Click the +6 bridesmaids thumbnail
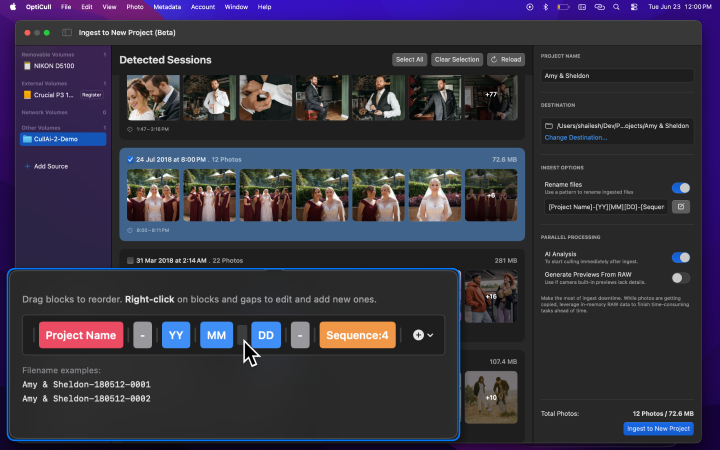Viewport: 720px width, 450px height. click(491, 195)
